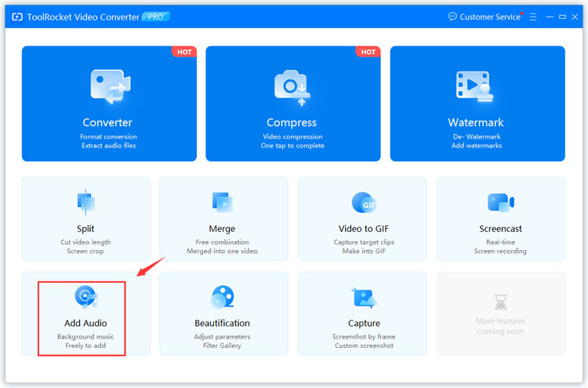Image resolution: width=588 pixels, height=388 pixels.
Task: Click the Capture screenshot icon
Action: (x=364, y=298)
